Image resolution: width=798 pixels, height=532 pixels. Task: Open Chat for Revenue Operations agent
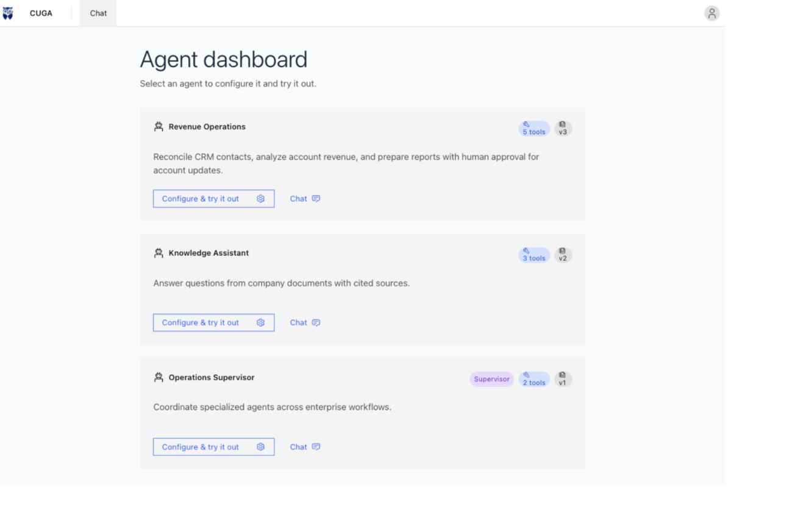pos(305,199)
